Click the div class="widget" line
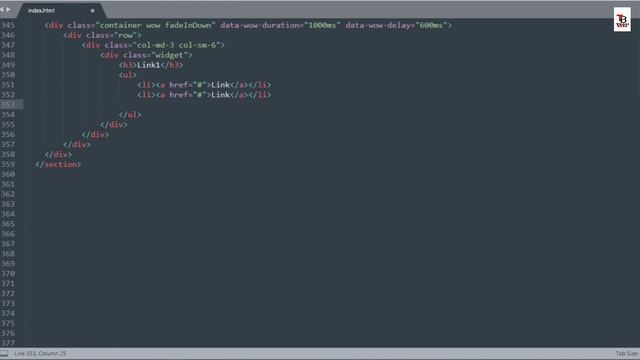 (146, 55)
